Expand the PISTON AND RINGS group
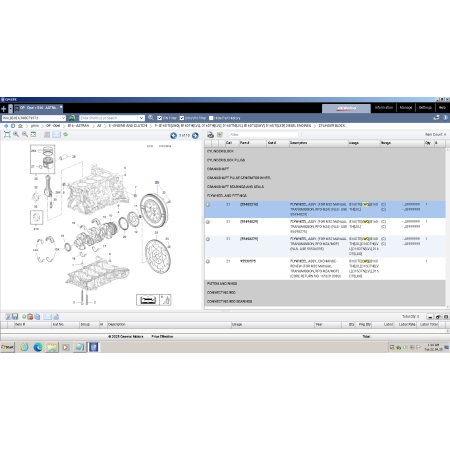The height and width of the screenshot is (450, 450). (325, 284)
